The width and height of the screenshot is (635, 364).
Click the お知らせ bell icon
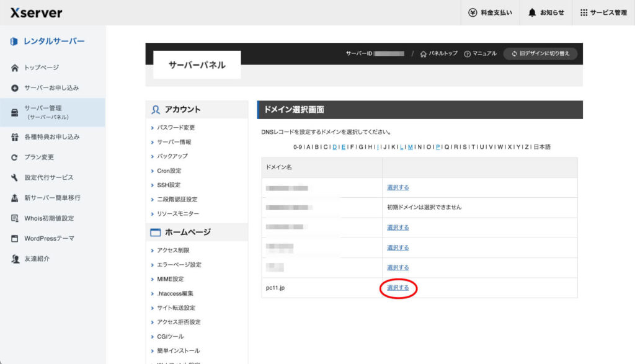532,12
